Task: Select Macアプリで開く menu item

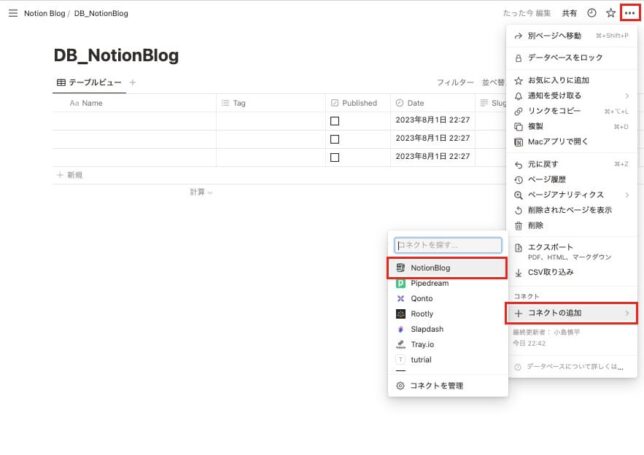Action: 572,142
